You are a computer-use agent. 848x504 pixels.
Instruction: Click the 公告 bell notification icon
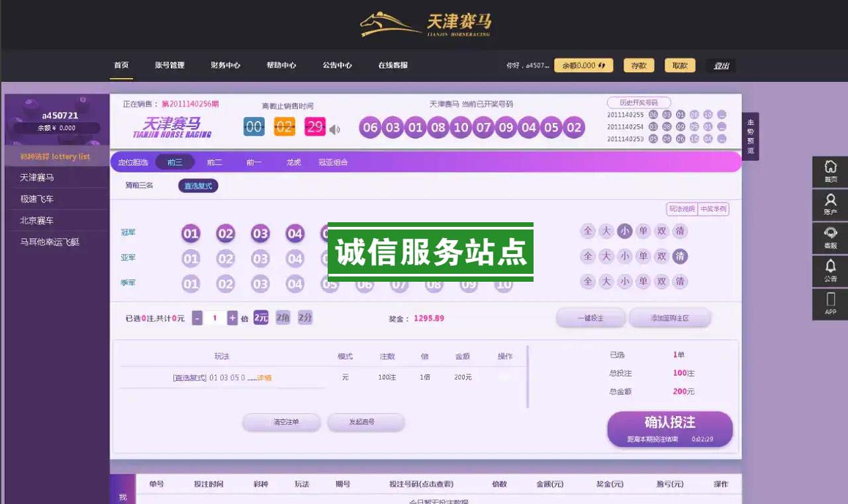830,271
